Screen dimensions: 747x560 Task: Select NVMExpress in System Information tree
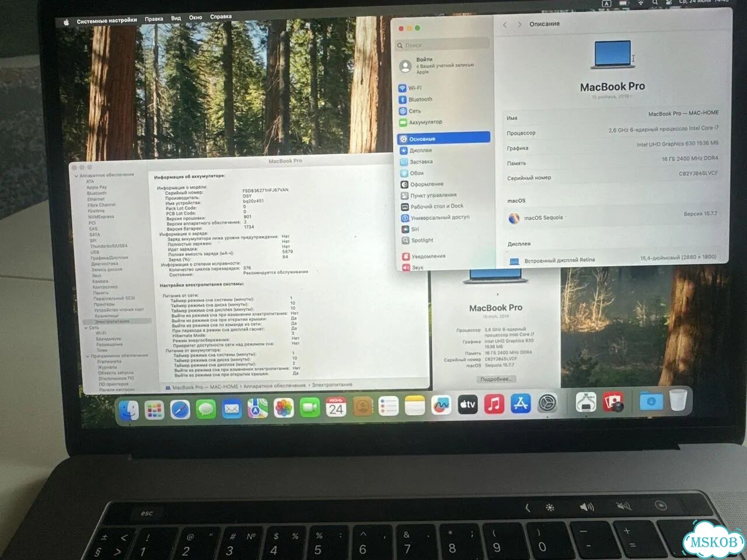(101, 217)
